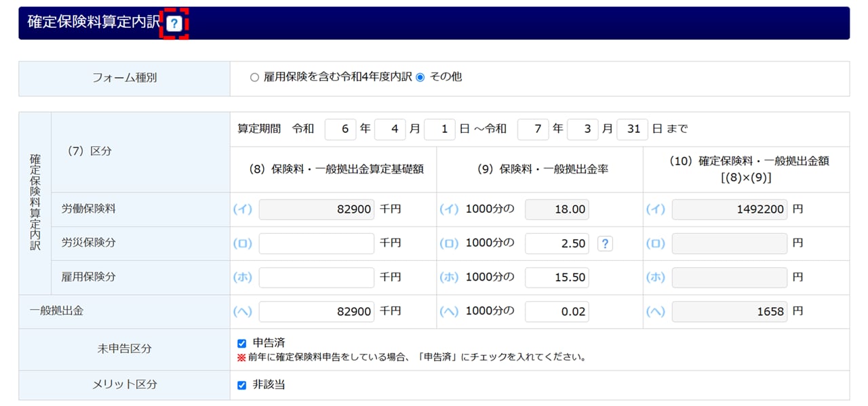Click the start day field showing 1
Screen dimensions: 868x406
pos(439,129)
